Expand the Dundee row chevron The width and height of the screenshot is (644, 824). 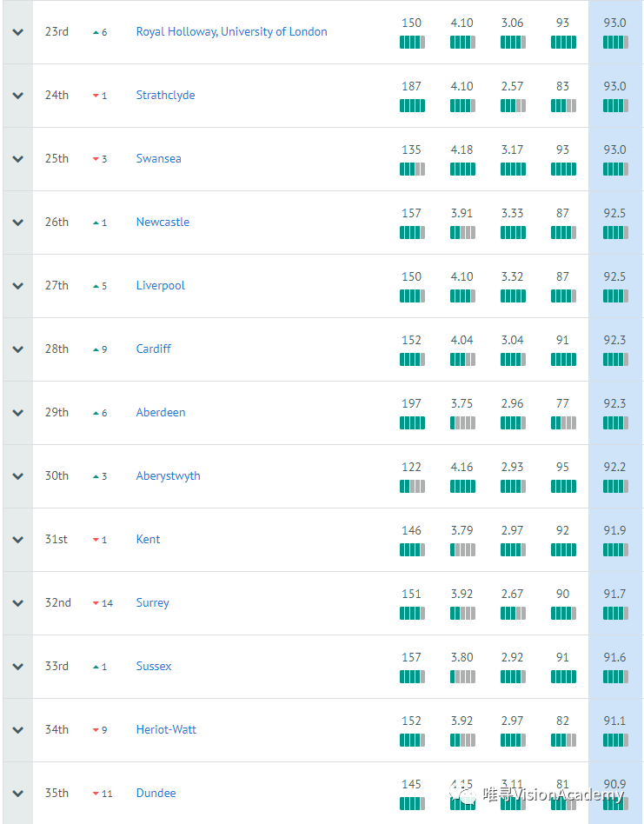click(16, 793)
